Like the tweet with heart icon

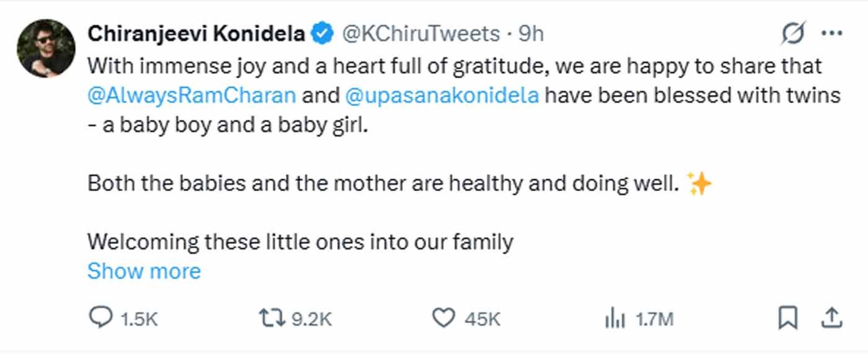[x=443, y=318]
